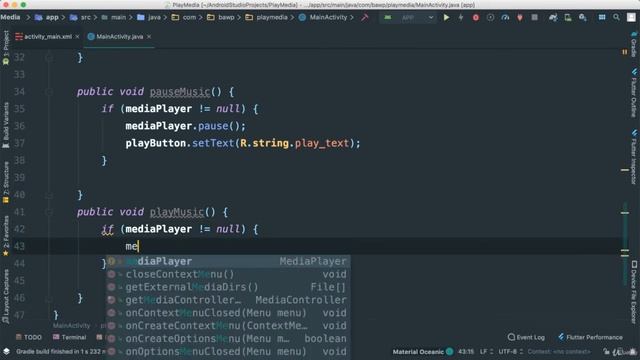640x360 pixels.
Task: Click playMusic method name
Action: click(177, 212)
